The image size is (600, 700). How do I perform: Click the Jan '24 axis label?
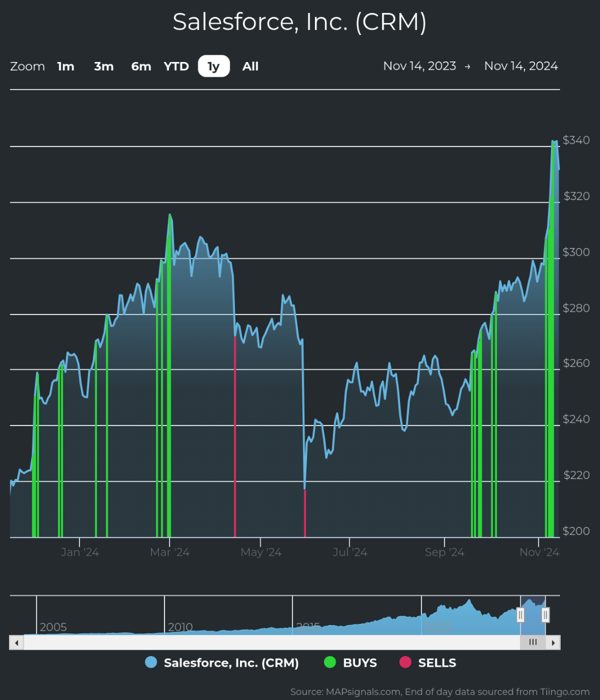[80, 552]
